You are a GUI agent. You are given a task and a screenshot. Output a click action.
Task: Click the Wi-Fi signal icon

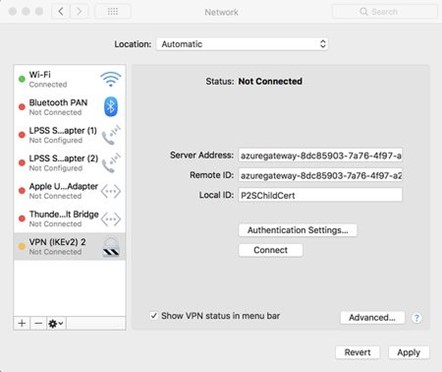coord(111,79)
